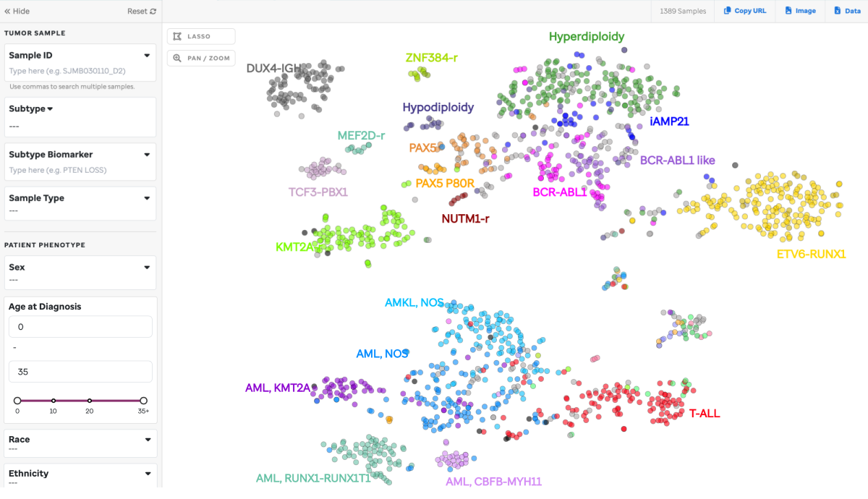Download the Data file
The height and width of the screenshot is (499, 868).
[x=846, y=11]
